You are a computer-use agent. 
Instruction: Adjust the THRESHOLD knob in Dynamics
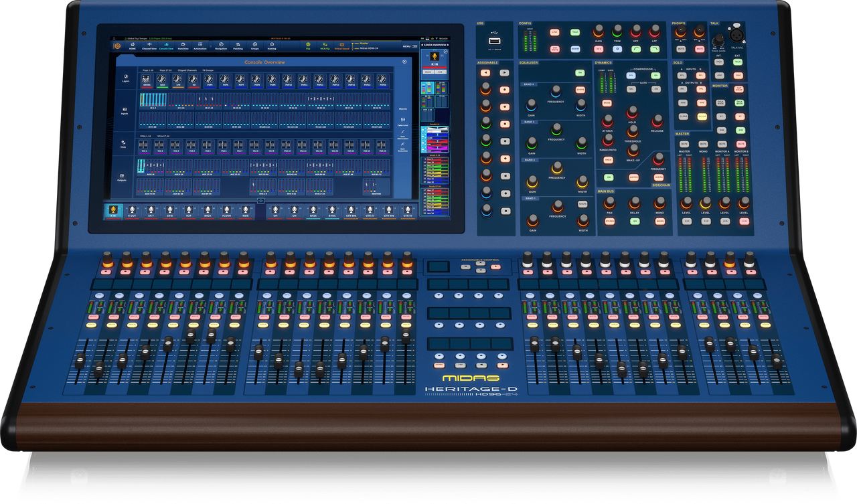632,130
